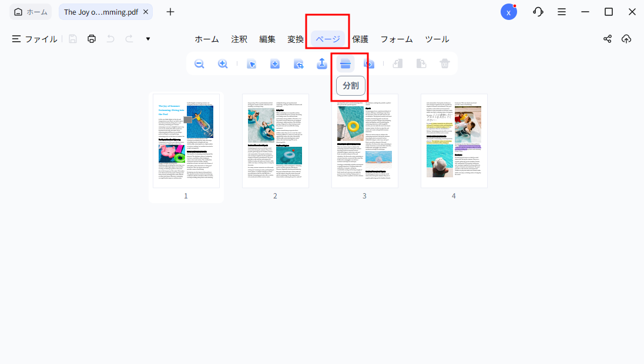Click the page replace icon beside 分割
Screen dimensions: 644x364
click(x=368, y=63)
